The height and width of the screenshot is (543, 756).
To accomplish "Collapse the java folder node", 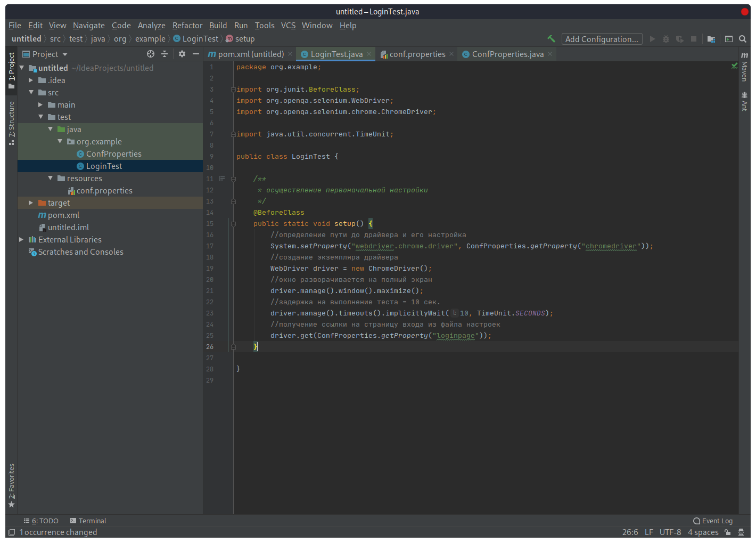I will [51, 129].
